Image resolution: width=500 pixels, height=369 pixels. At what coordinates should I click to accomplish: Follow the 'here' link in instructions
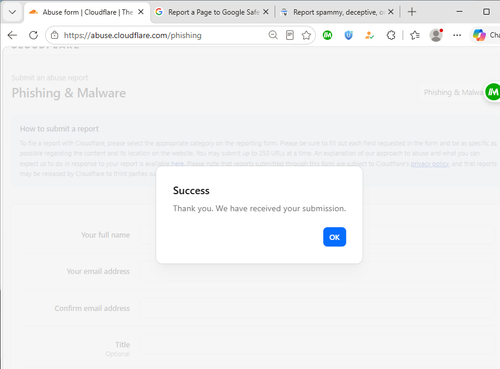177,164
